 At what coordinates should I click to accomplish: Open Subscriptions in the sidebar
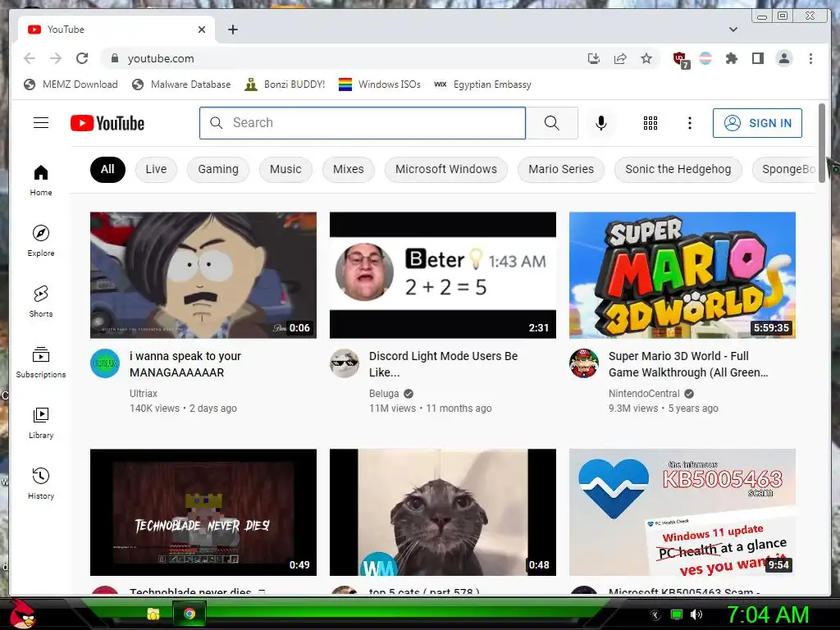(x=41, y=363)
